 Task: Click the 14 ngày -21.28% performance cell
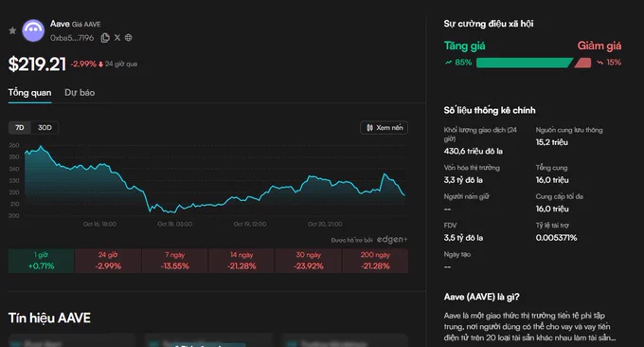tap(241, 261)
